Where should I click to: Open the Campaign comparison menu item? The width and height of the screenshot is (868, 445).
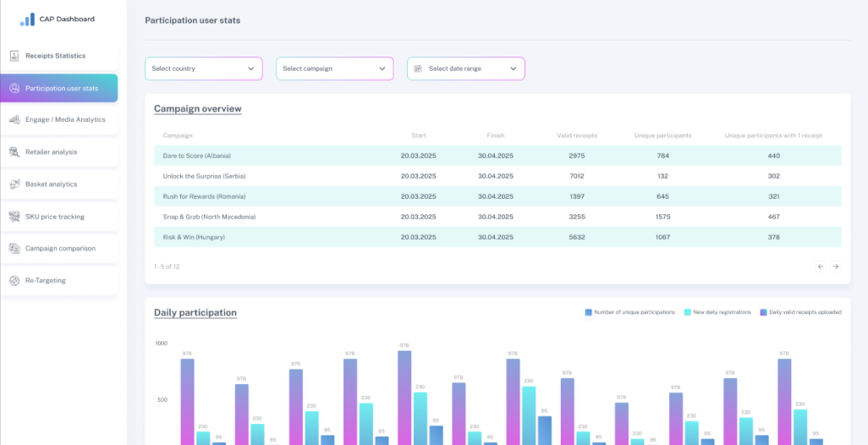pyautogui.click(x=61, y=249)
